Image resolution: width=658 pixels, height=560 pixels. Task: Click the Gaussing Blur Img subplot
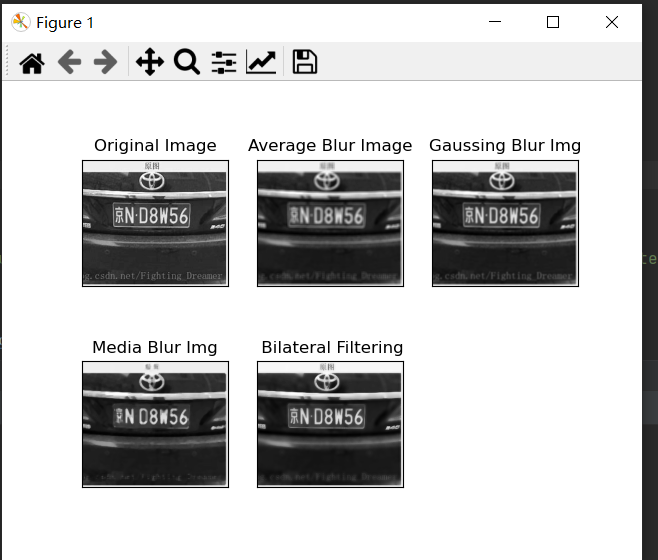(505, 223)
